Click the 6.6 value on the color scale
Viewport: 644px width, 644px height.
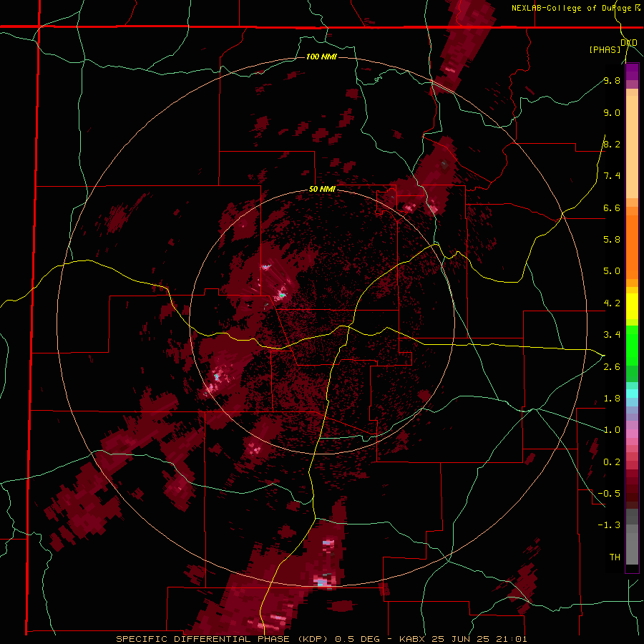612,208
